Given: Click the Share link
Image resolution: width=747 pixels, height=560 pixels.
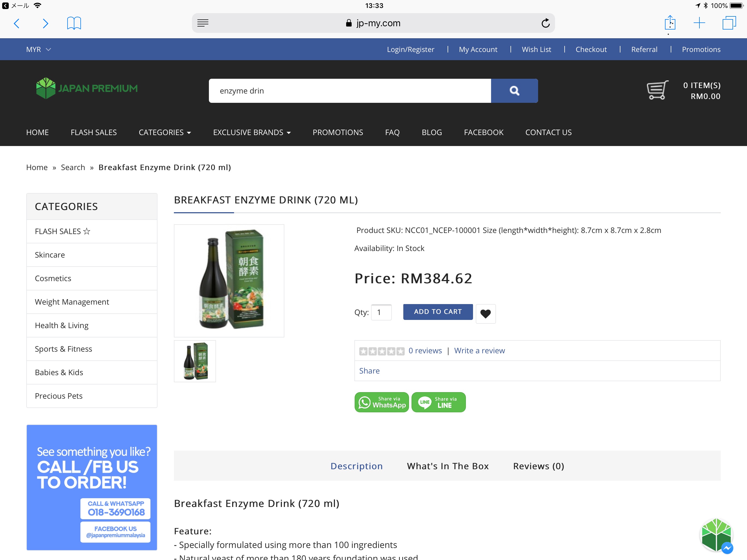Looking at the screenshot, I should pyautogui.click(x=369, y=371).
